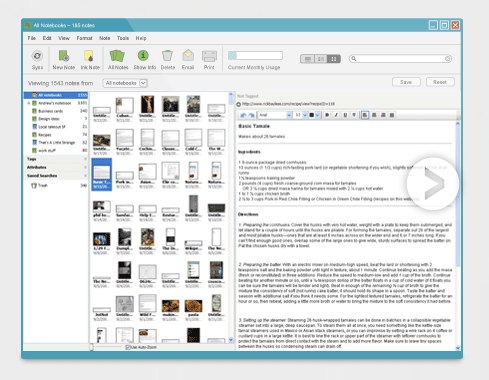Click the Delete trash can icon
489x380 pixels.
167,56
